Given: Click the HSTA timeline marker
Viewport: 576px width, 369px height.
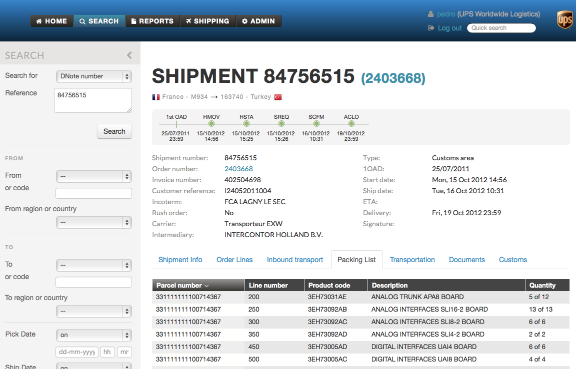Looking at the screenshot, I should click(x=246, y=124).
